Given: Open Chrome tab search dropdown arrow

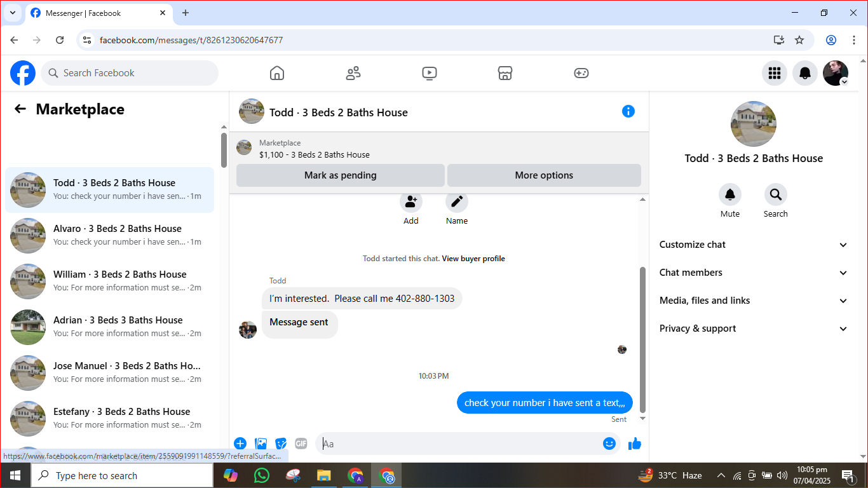Looking at the screenshot, I should pyautogui.click(x=12, y=13).
